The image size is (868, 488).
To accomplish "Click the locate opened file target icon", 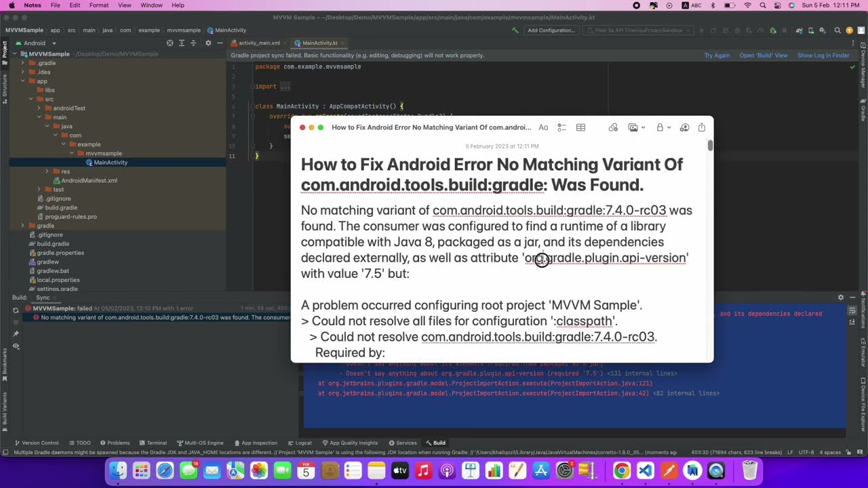I will tap(170, 43).
